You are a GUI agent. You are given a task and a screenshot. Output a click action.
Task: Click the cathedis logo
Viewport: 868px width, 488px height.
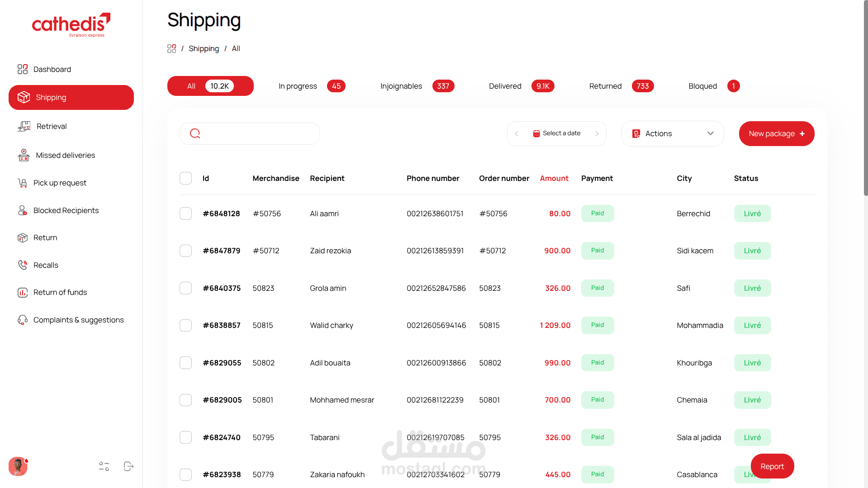tap(71, 25)
